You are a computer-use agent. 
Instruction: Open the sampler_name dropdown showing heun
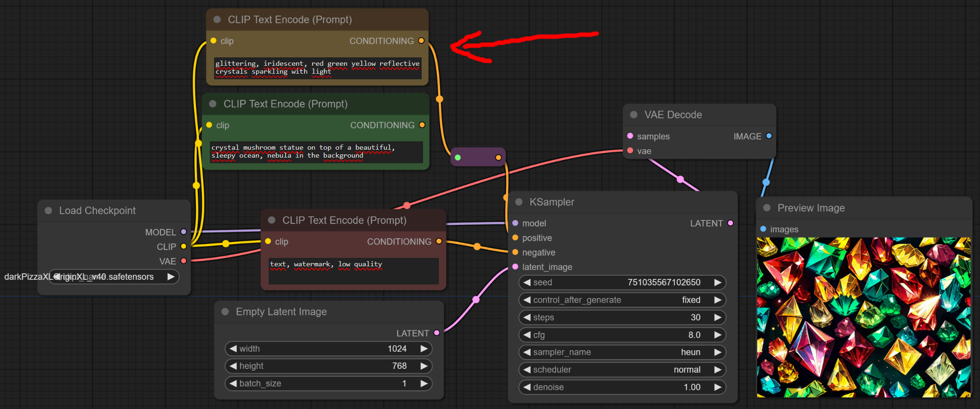click(622, 352)
